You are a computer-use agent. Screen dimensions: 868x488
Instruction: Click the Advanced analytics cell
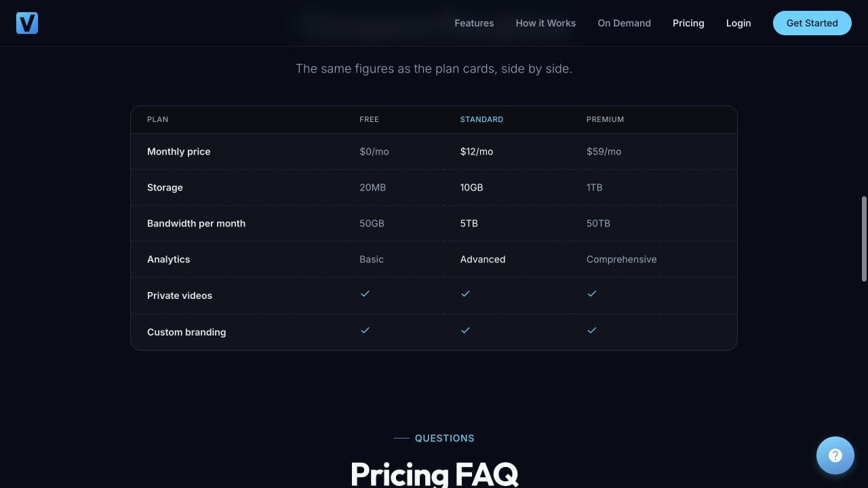coord(483,260)
